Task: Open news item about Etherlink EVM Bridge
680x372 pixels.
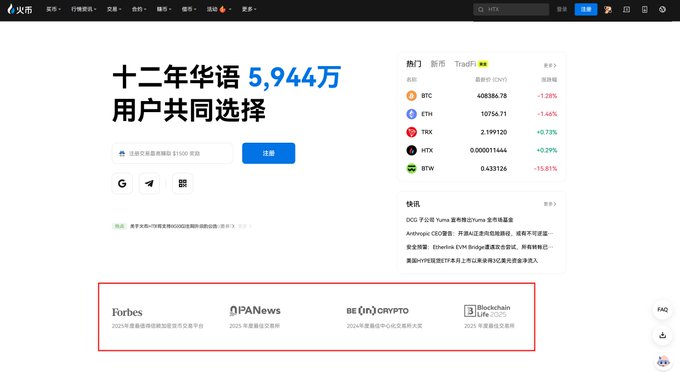Action: 480,247
